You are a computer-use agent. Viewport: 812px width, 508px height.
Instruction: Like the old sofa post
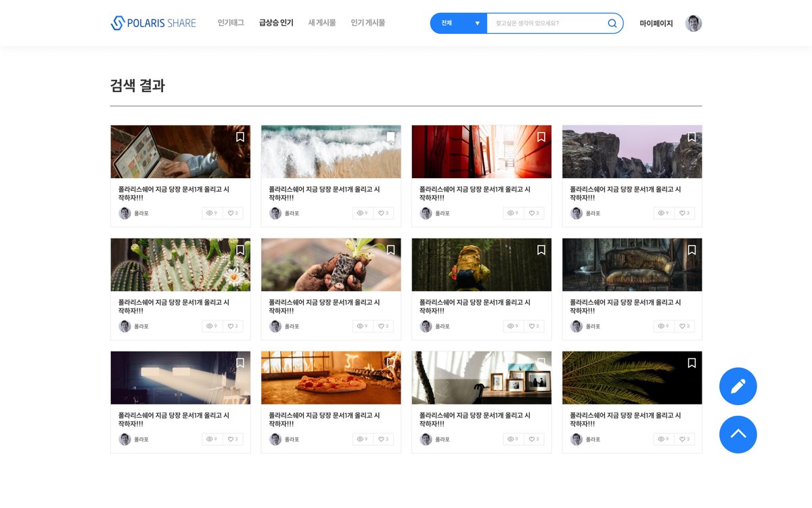(x=684, y=326)
